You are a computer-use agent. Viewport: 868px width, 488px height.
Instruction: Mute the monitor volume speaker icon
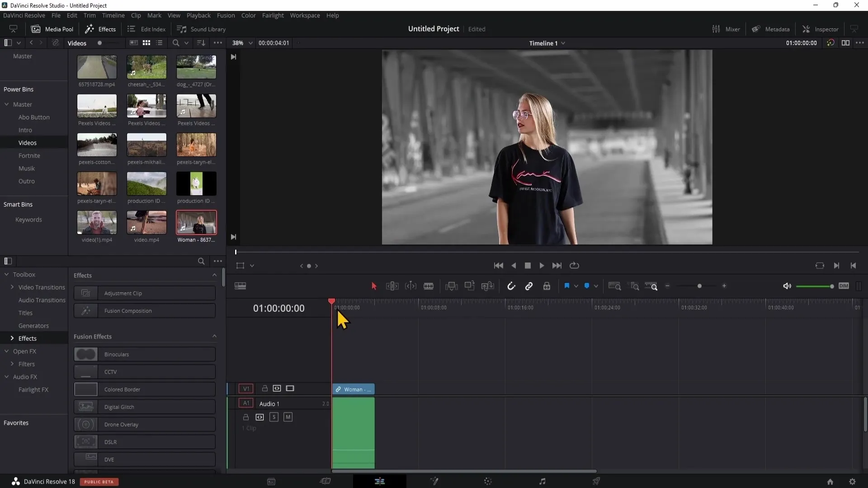click(x=787, y=286)
